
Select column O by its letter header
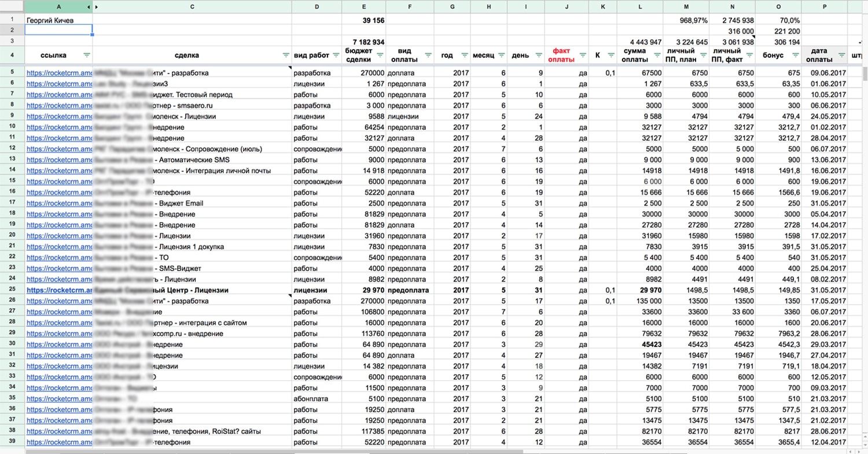click(778, 7)
